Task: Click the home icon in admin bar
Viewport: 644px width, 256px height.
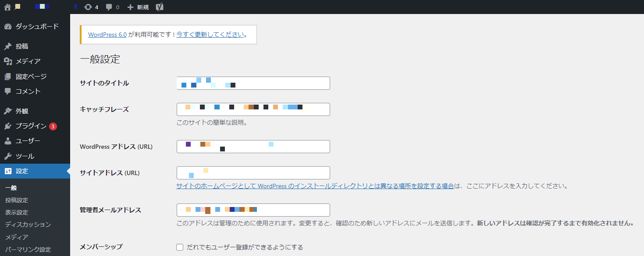Action: point(7,7)
